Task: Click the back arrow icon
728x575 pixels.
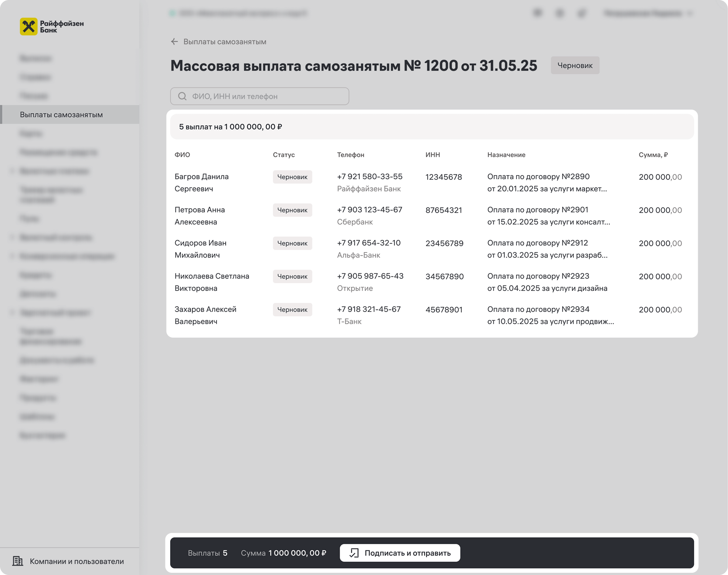Action: coord(174,42)
